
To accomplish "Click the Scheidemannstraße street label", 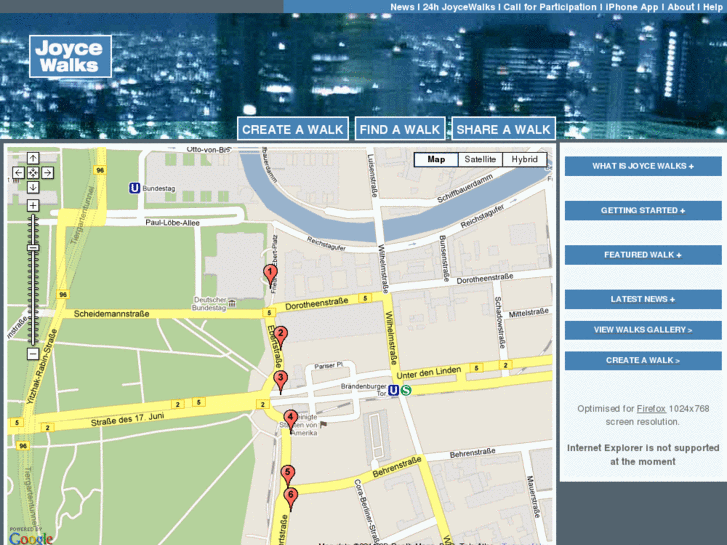I will (112, 314).
